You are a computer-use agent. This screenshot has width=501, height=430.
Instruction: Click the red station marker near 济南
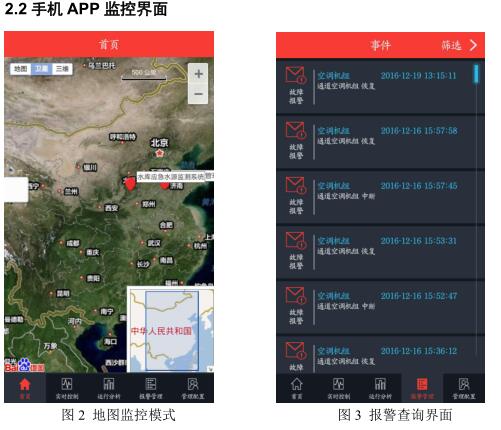tap(165, 185)
